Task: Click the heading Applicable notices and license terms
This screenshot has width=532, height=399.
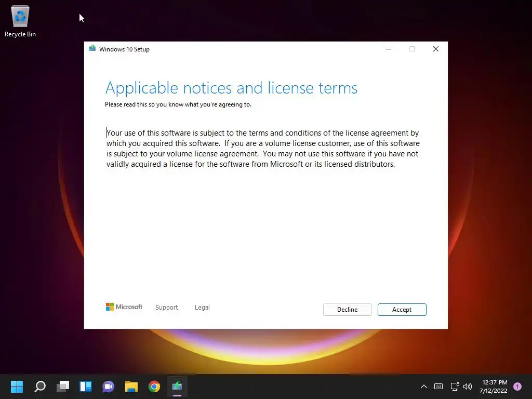Action: [x=231, y=88]
